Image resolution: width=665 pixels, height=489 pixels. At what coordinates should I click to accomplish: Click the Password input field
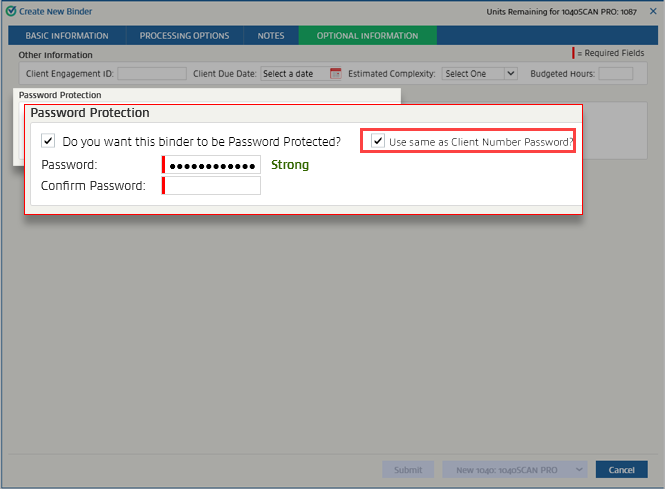tap(211, 165)
